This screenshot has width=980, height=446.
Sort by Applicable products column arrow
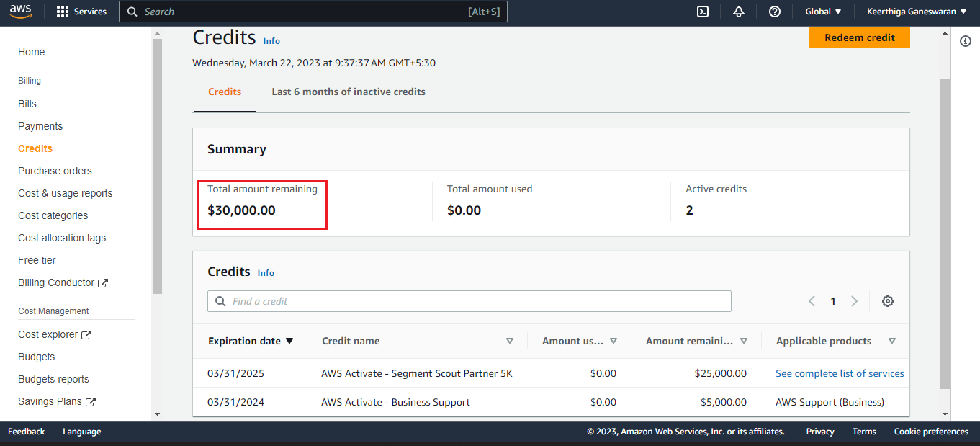(x=892, y=341)
